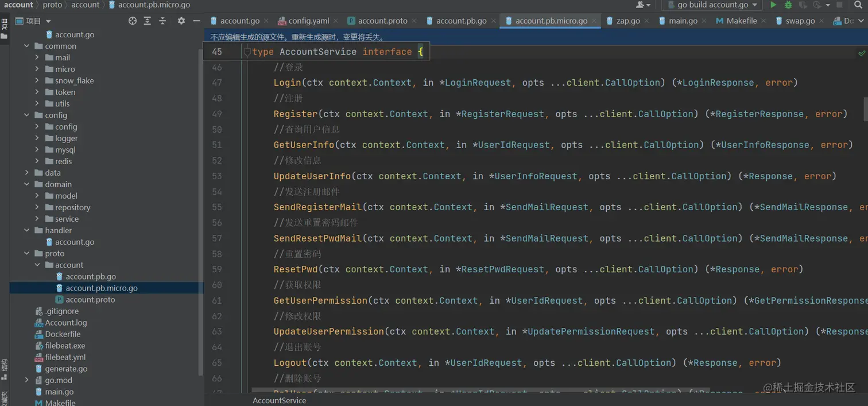Viewport: 868px width, 406px height.
Task: Click AccountService breadcrumb at editor bottom
Action: [280, 400]
